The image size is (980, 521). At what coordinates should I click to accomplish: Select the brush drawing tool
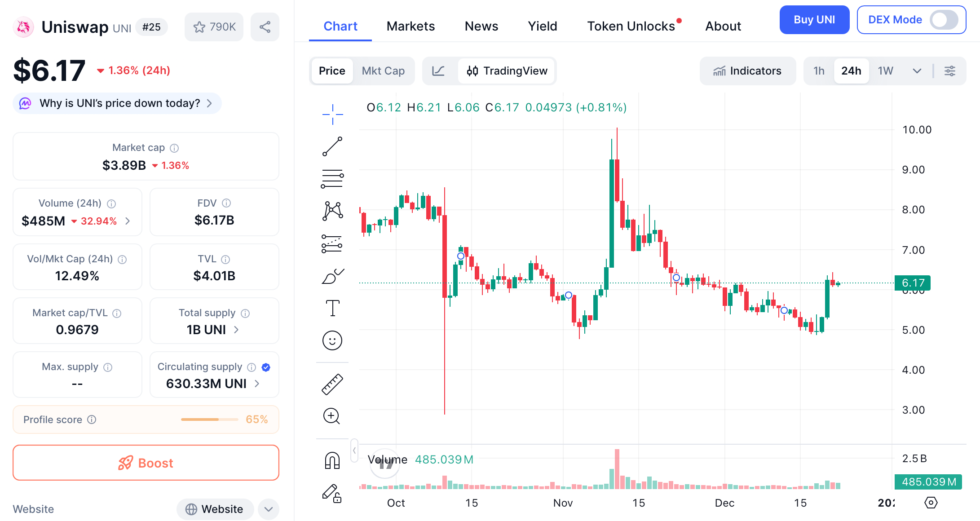click(x=332, y=276)
